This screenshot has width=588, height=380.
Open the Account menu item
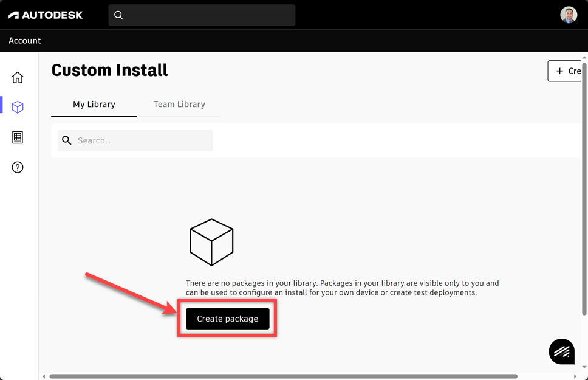point(24,40)
